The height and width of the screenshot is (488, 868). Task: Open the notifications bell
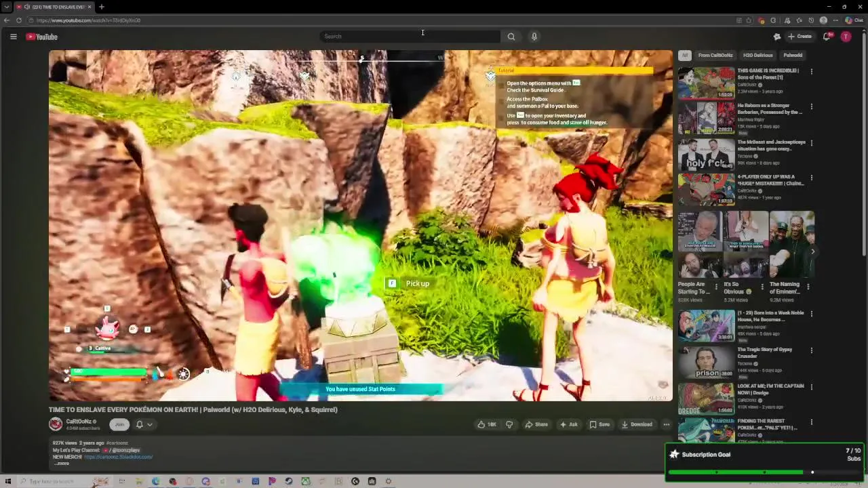pos(827,37)
